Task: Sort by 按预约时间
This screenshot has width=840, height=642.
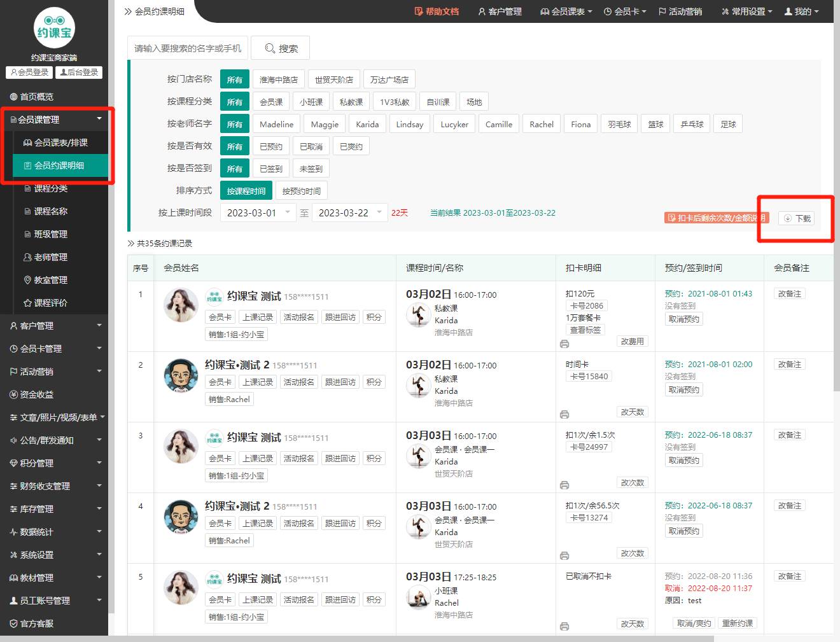Action: click(301, 191)
